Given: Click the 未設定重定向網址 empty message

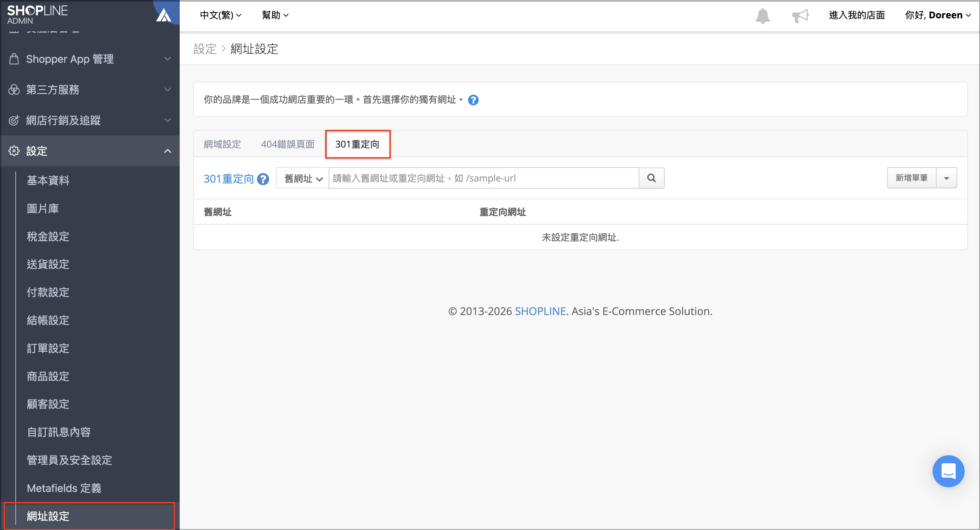Looking at the screenshot, I should [x=580, y=238].
